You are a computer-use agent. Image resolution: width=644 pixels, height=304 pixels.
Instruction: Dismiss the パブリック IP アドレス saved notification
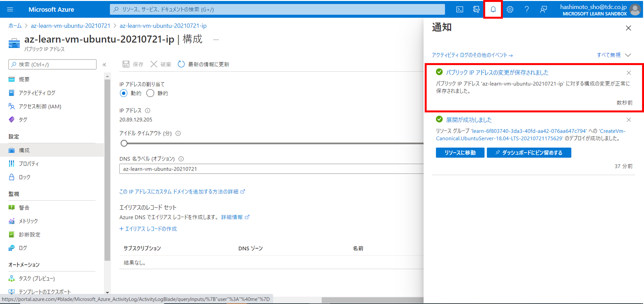tap(629, 73)
